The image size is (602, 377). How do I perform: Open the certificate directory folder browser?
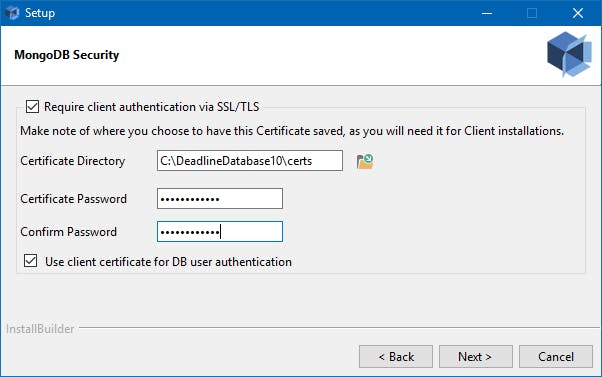tap(365, 161)
